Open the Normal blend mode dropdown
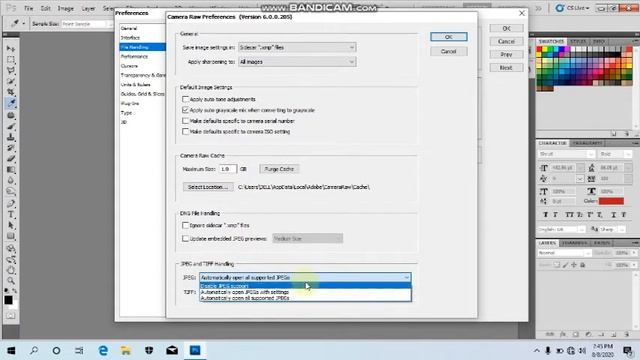Screen dimensions: 640x360 coord(564,253)
